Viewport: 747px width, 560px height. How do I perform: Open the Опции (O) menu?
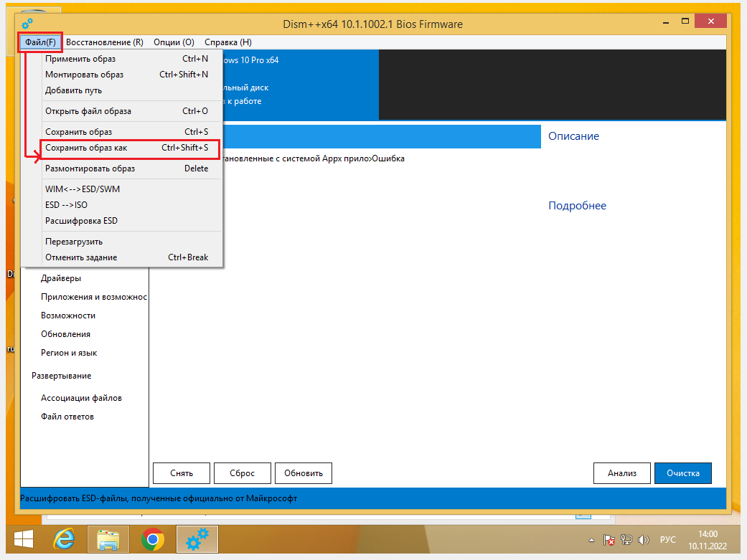pyautogui.click(x=174, y=42)
